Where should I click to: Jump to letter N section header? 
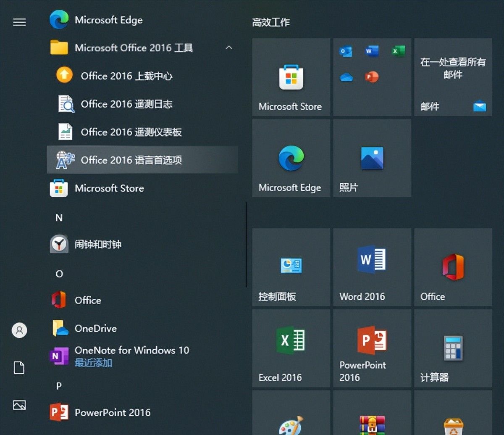(x=59, y=218)
